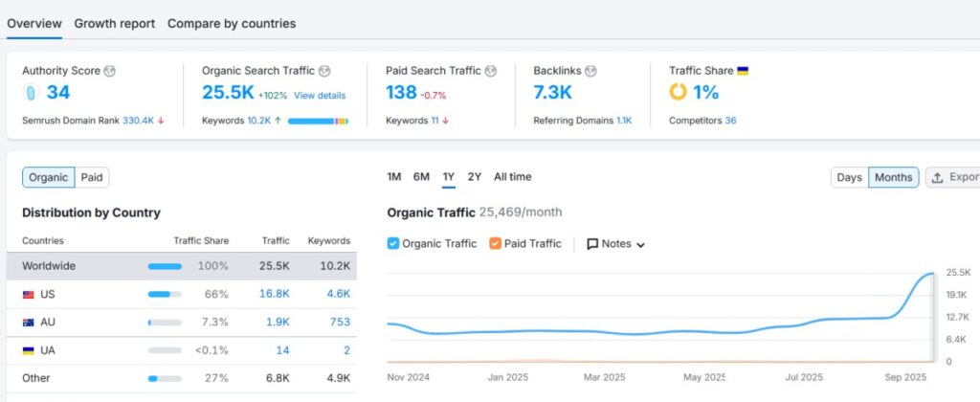Switch chart granularity to Months
980x402 pixels.
(893, 178)
